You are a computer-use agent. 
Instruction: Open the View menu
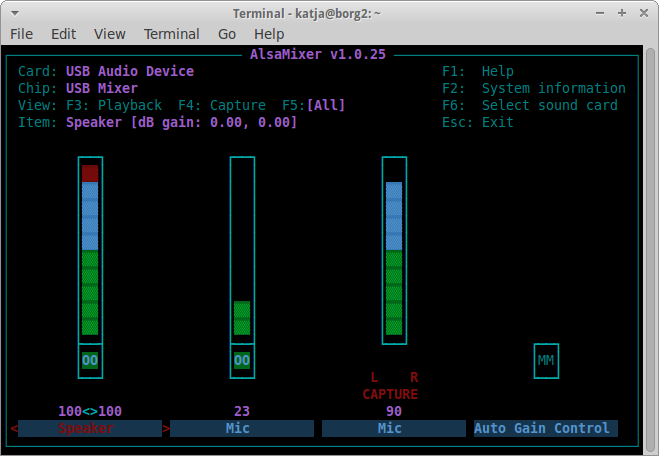click(x=110, y=34)
